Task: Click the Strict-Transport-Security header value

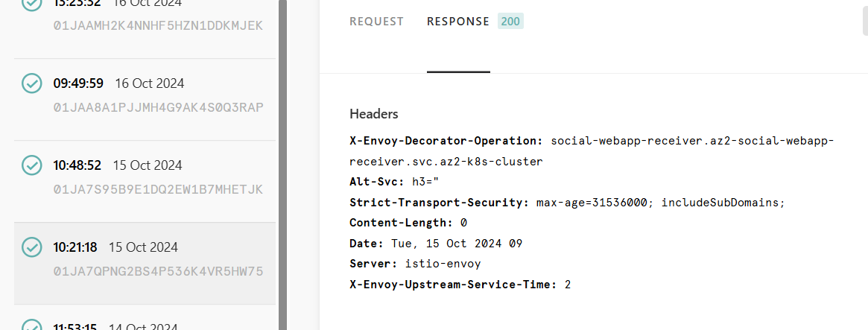Action: (x=661, y=203)
